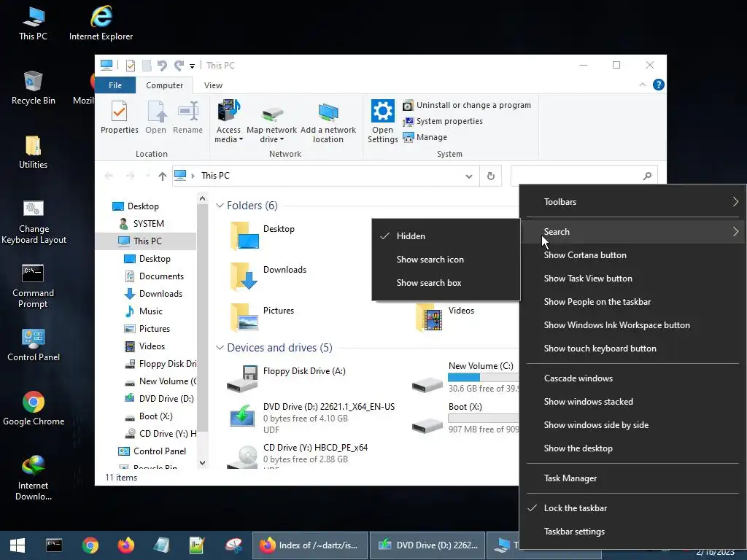The image size is (747, 560).
Task: Click Add a network location icon
Action: tap(328, 122)
